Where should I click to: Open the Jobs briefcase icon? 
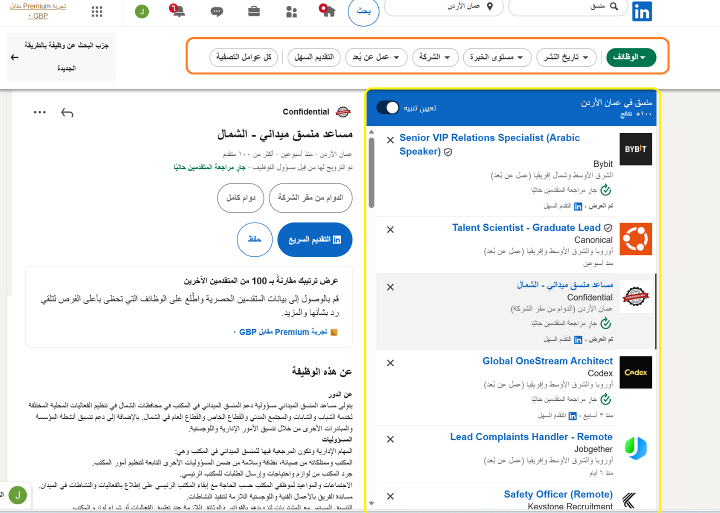[x=254, y=11]
